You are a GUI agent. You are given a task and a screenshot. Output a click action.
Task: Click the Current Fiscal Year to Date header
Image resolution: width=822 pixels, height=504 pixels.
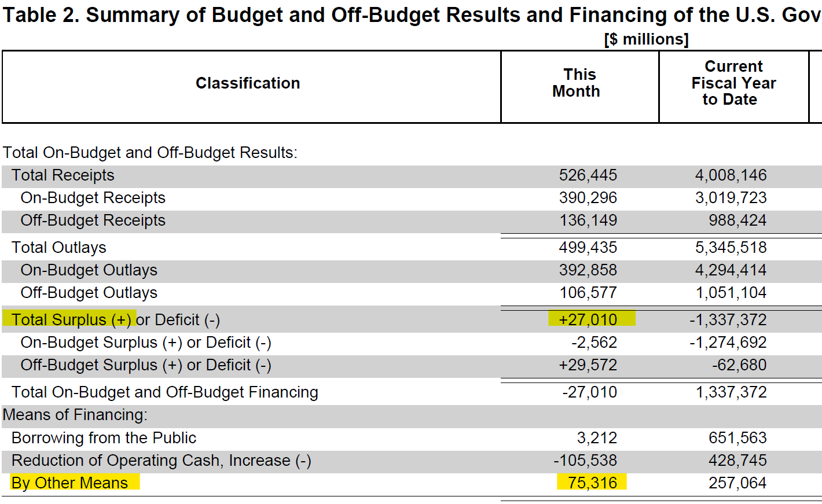(x=733, y=83)
